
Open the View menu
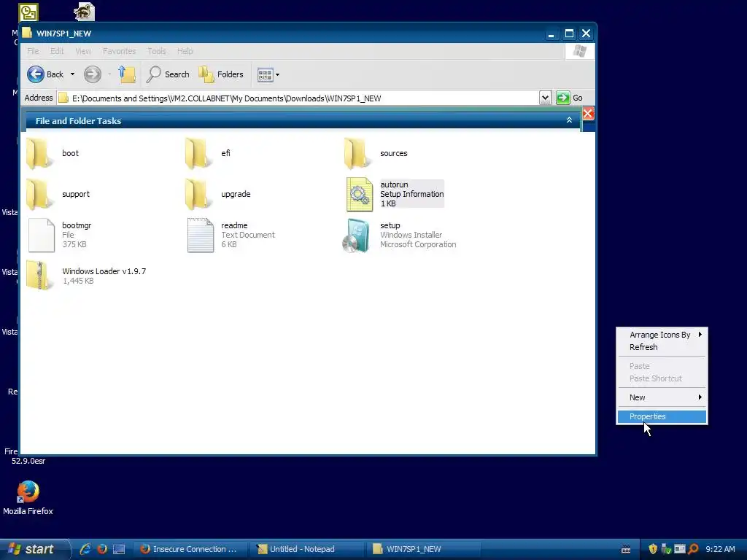(83, 51)
